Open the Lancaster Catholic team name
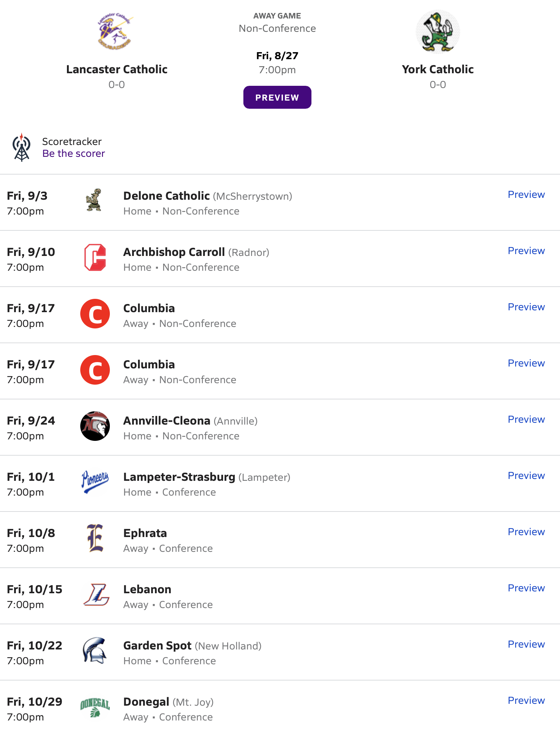Image resolution: width=560 pixels, height=736 pixels. 117,69
